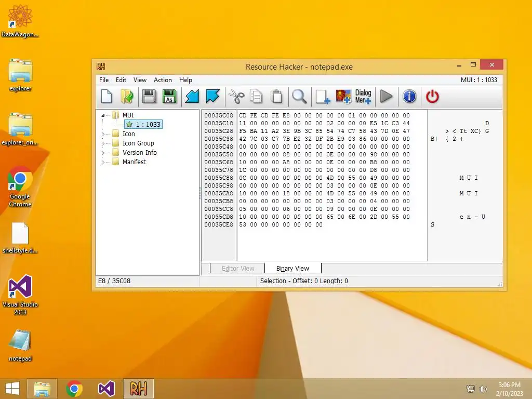Select the Manifest folder label
The height and width of the screenshot is (399, 532).
point(134,162)
